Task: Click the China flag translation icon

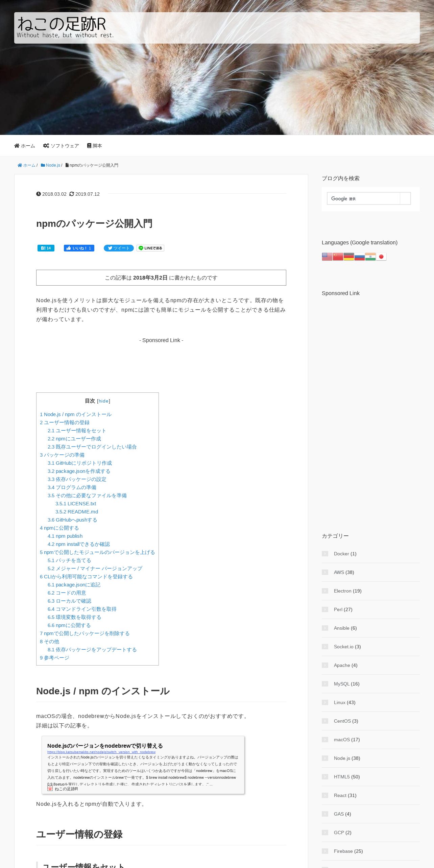Action: pos(338,257)
